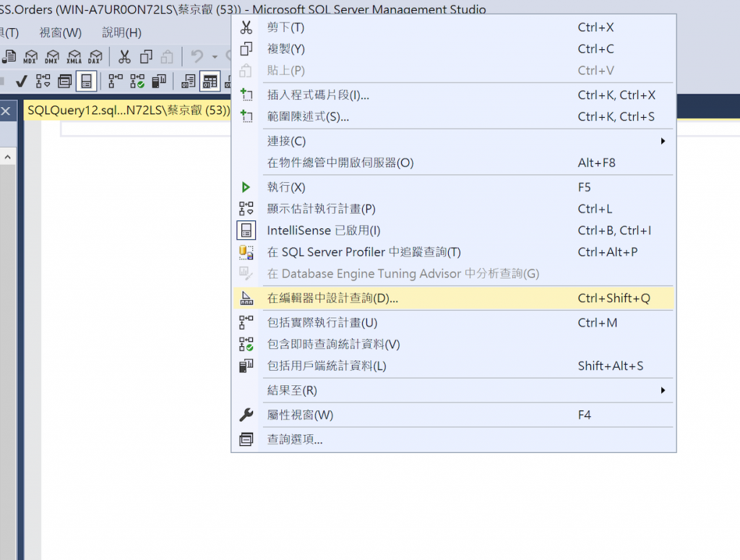Click the Ctrl+Shift+Q shortcut text
This screenshot has height=560, width=740.
[x=614, y=298]
